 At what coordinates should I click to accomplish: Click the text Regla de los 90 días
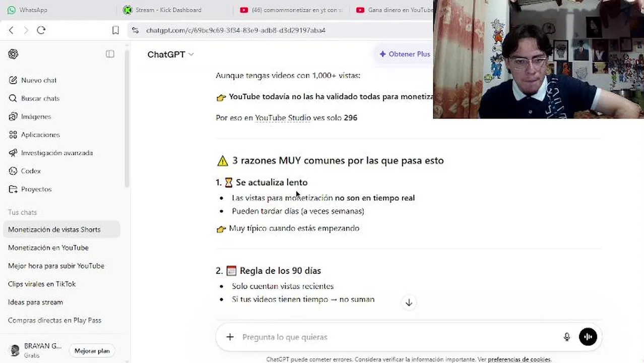[x=280, y=271]
